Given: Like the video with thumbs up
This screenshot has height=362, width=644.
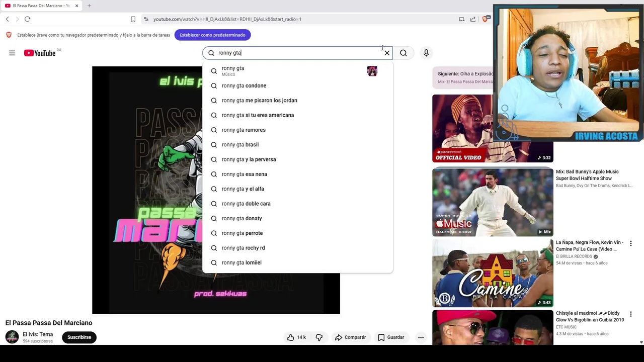Looking at the screenshot, I should [296, 337].
